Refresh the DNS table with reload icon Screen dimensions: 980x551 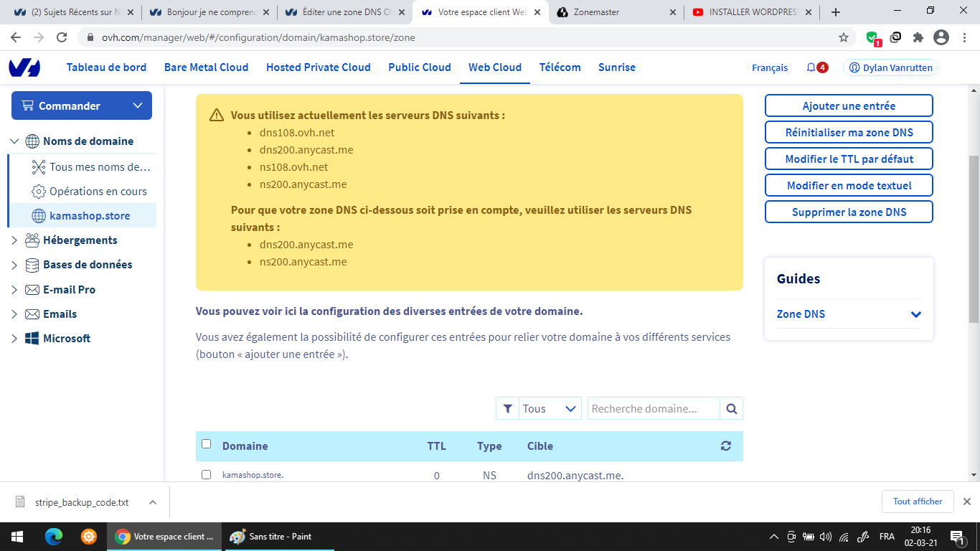tap(725, 446)
